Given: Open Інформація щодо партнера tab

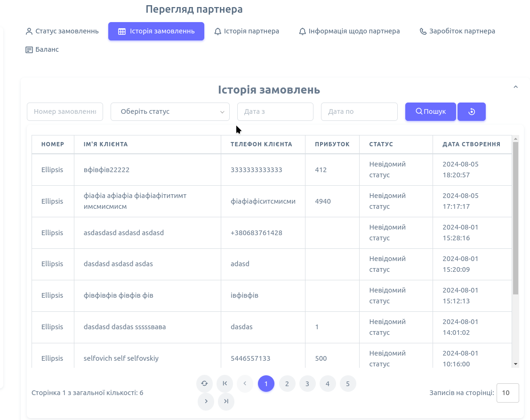Looking at the screenshot, I should [x=349, y=32].
